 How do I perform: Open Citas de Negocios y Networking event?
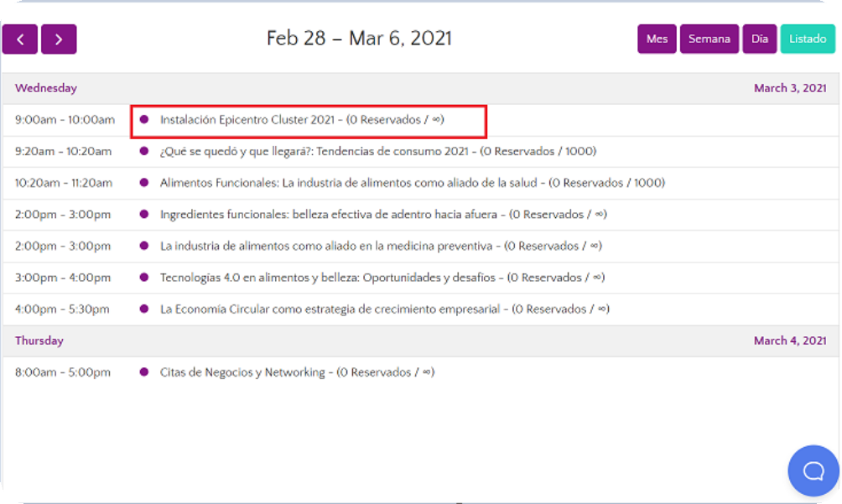[297, 372]
